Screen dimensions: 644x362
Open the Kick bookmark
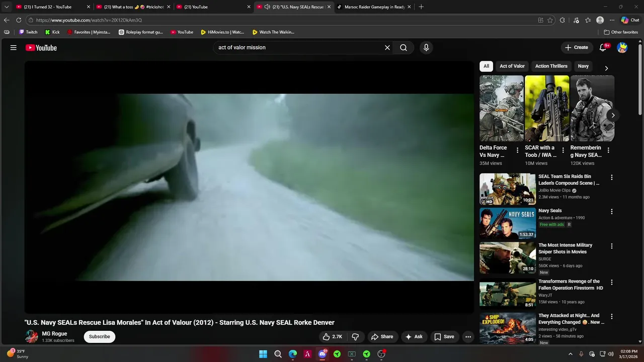52,32
